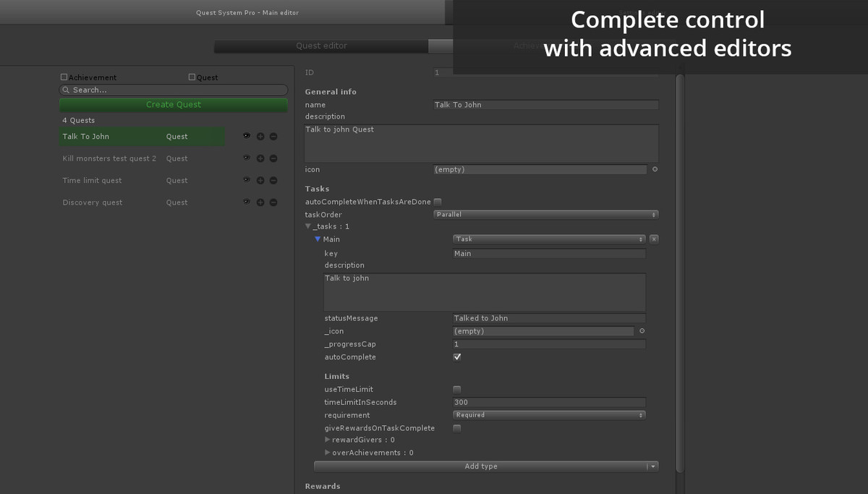Click the quest description text area
Image resolution: width=868 pixels, height=494 pixels.
tap(482, 143)
